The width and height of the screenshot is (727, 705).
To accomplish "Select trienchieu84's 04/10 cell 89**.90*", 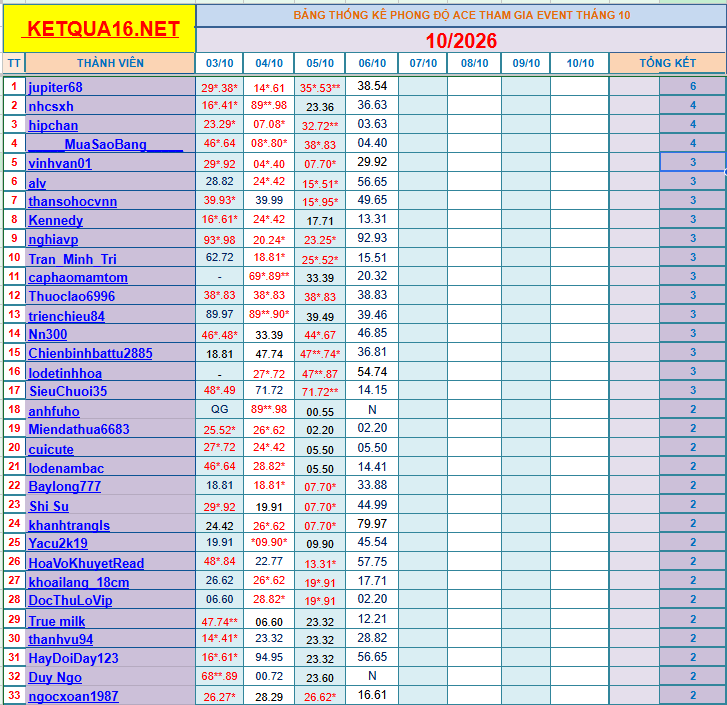I will (x=269, y=314).
